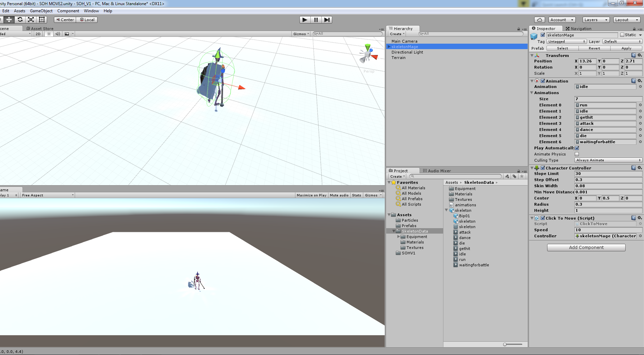Open Culling Type dropdown
The height and width of the screenshot is (355, 644).
tap(609, 160)
